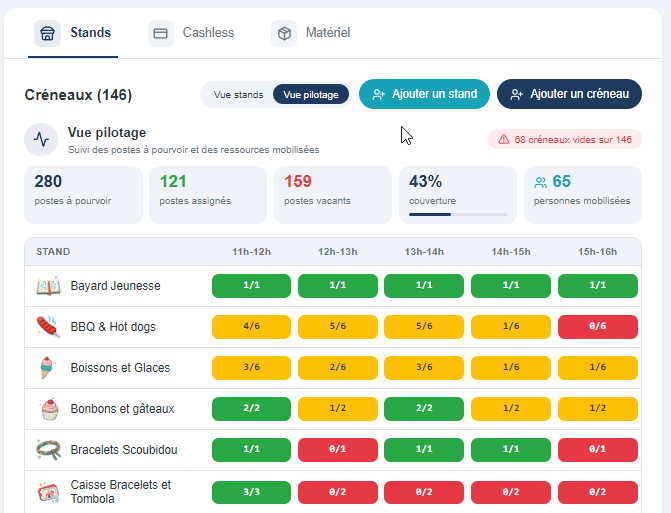Click the 68 créneaux vides warning badge
This screenshot has width=671, height=513.
pyautogui.click(x=565, y=139)
